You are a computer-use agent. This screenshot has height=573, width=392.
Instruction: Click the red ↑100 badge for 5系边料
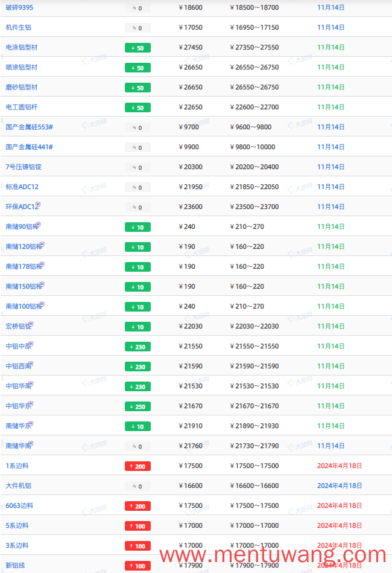coord(138,527)
